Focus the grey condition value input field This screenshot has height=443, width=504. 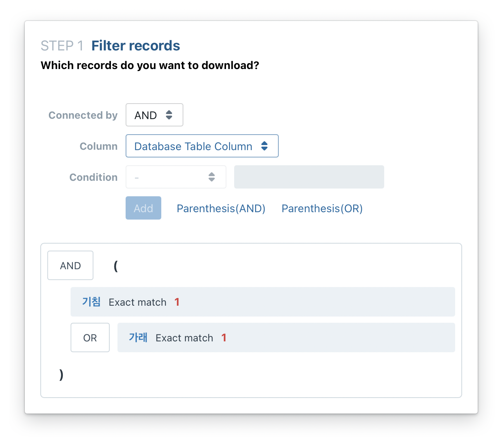tap(309, 177)
